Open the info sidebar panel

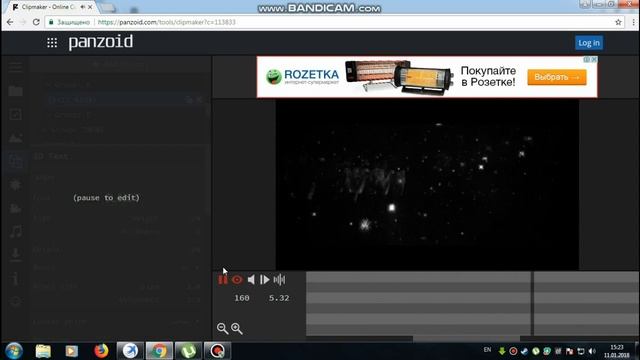point(16,278)
